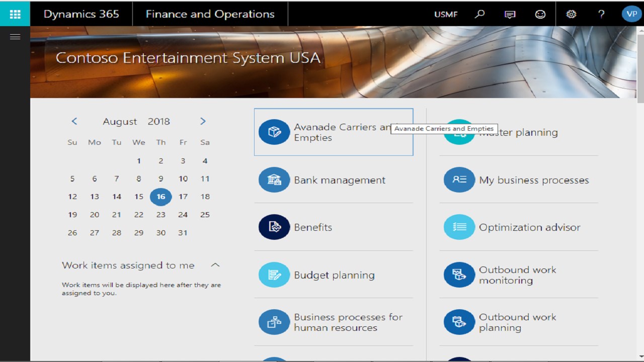The height and width of the screenshot is (362, 644).
Task: Click the Avanade Carriers and Empties tile icon
Action: click(x=274, y=132)
